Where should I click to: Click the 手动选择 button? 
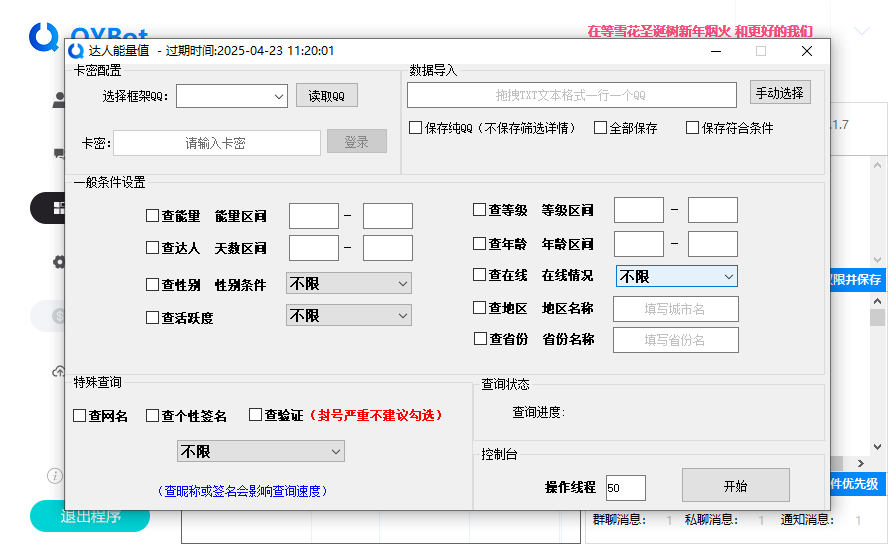click(x=780, y=93)
